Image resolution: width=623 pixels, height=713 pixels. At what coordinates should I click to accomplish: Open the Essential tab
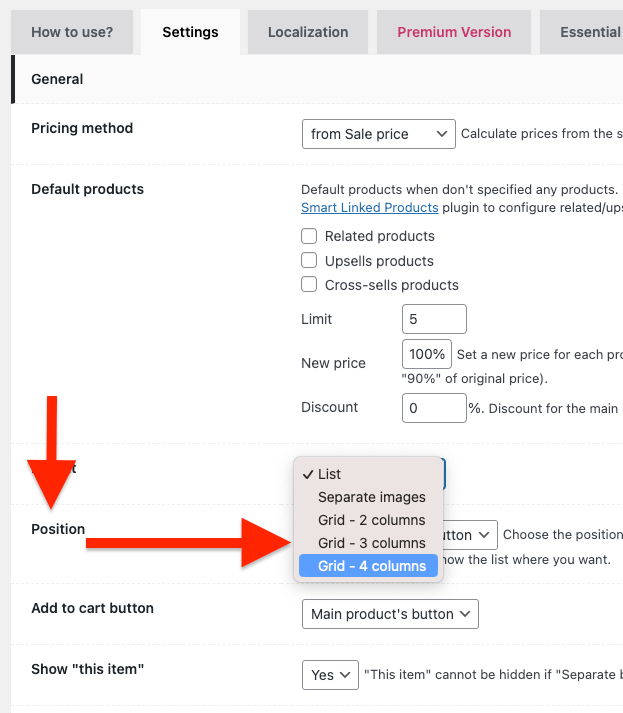tap(582, 32)
